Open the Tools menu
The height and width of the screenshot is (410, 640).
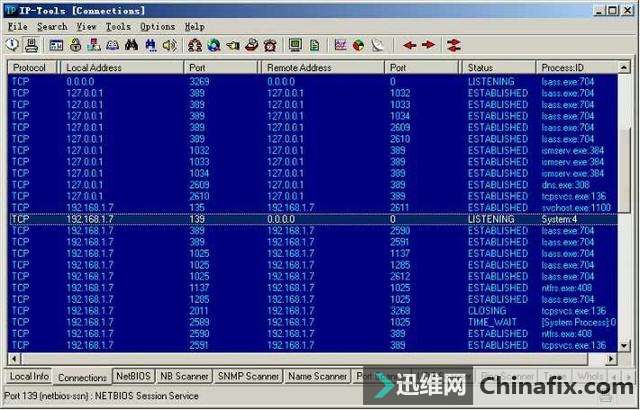(118, 26)
